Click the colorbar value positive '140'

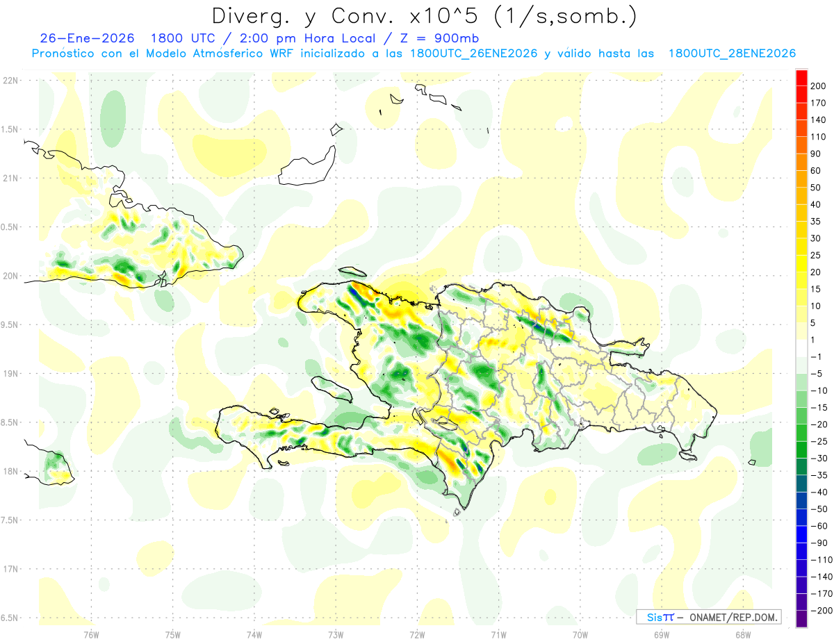(x=819, y=120)
